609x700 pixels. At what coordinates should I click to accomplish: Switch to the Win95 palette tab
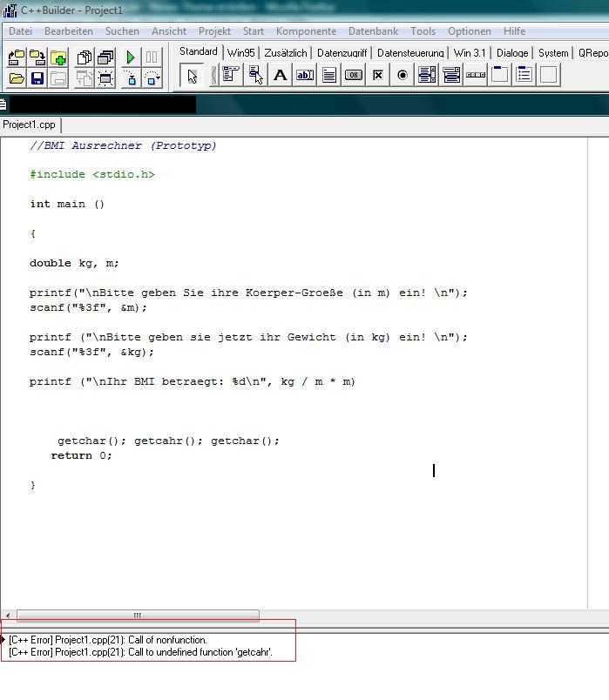click(x=240, y=53)
